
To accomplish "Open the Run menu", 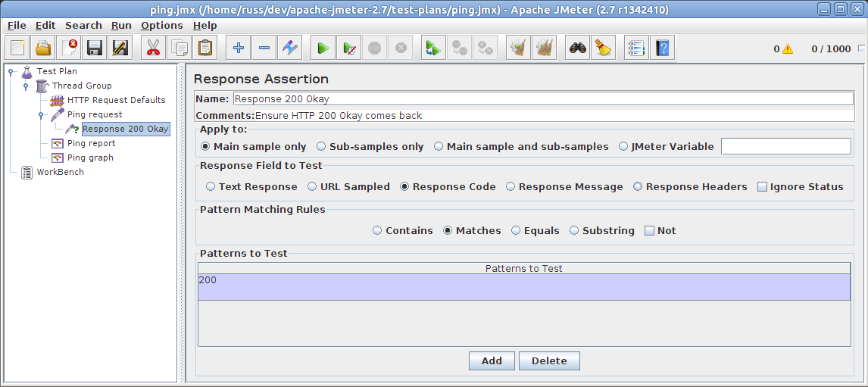I will (x=121, y=26).
